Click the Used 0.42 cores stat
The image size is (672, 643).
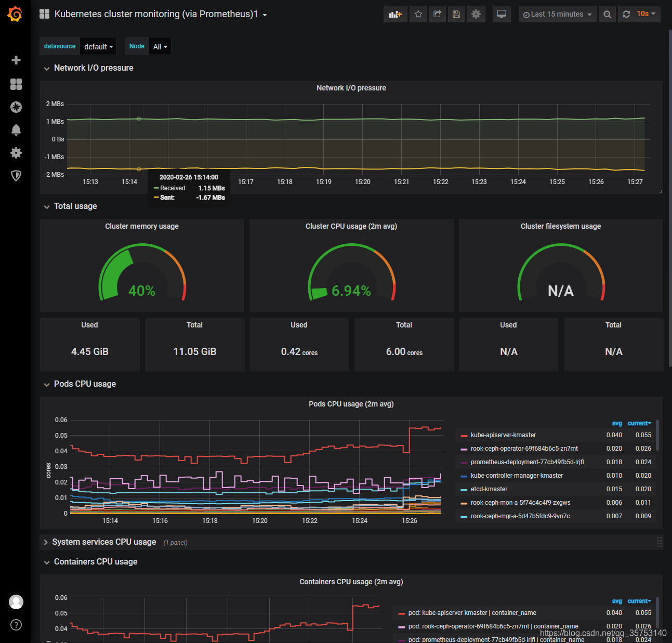299,352
